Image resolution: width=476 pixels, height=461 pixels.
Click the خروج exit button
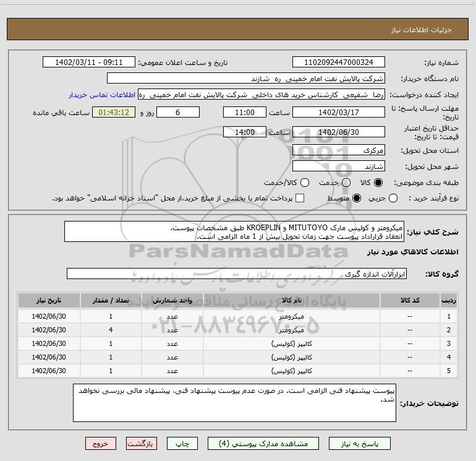[x=101, y=444]
